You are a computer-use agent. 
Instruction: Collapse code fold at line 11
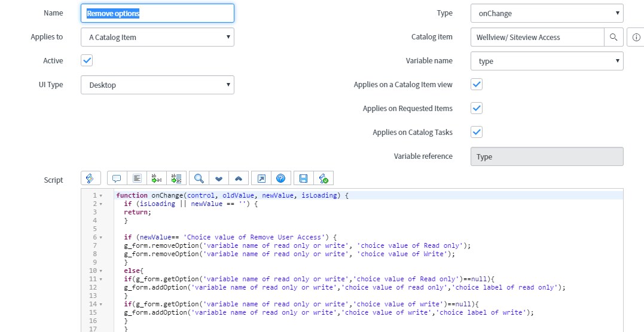(101, 279)
